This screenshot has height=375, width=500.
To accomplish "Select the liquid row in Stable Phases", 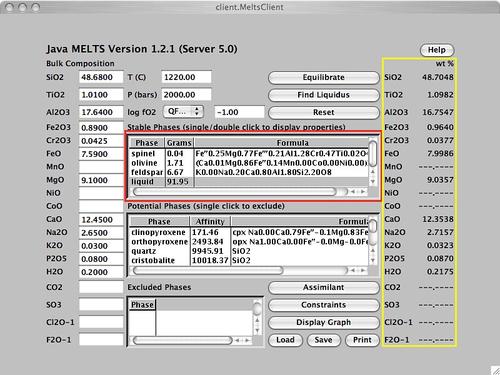I will tap(249, 182).
